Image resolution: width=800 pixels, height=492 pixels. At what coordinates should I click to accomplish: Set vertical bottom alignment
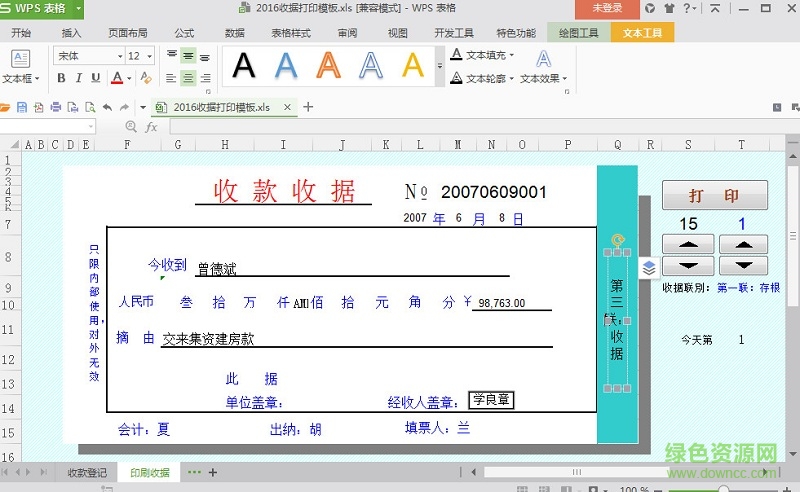click(205, 56)
